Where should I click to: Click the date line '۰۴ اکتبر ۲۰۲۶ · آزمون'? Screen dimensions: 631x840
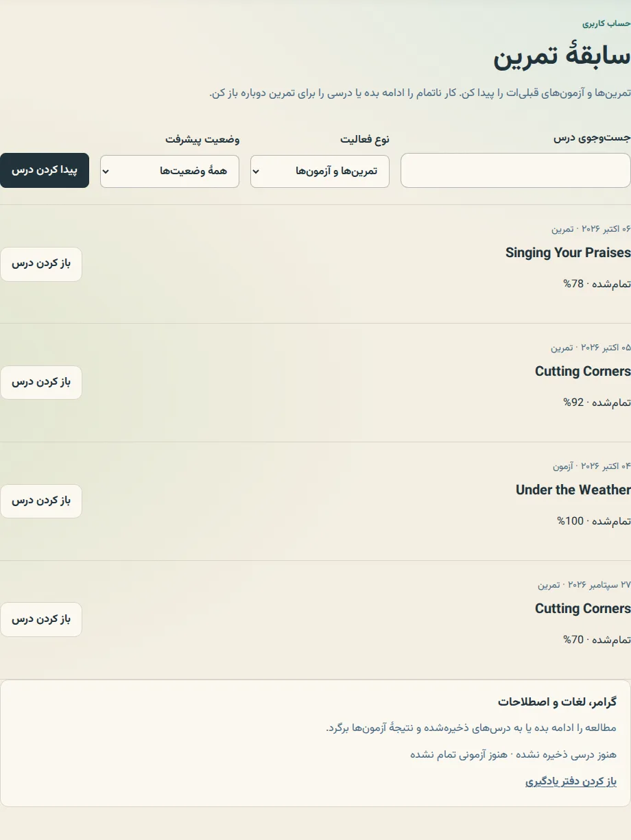592,466
